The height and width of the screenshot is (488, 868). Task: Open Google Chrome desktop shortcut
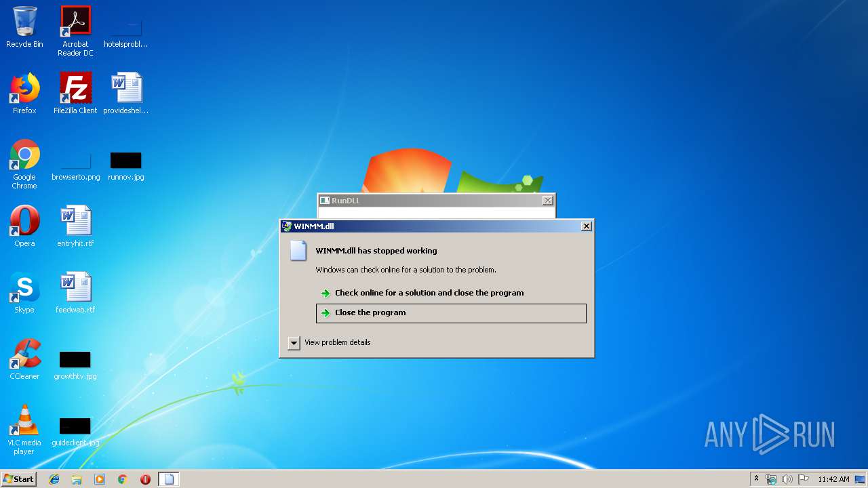tap(24, 164)
